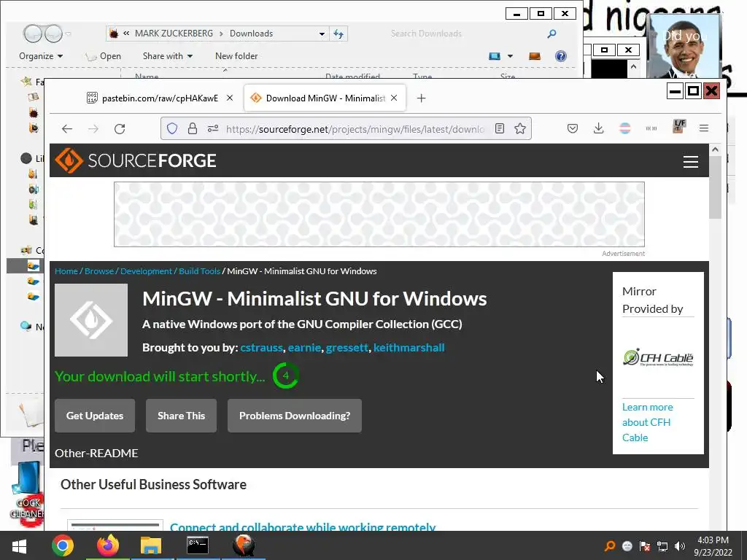
Task: Go back in Firefox history
Action: (67, 128)
